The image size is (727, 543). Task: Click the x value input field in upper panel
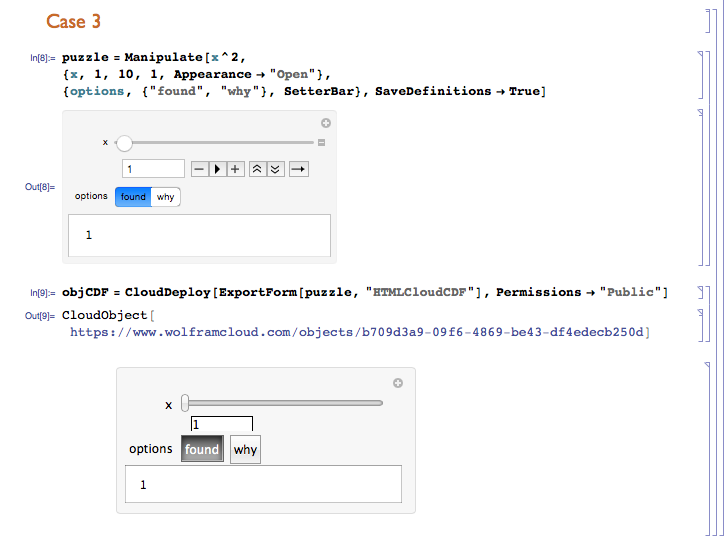(153, 169)
